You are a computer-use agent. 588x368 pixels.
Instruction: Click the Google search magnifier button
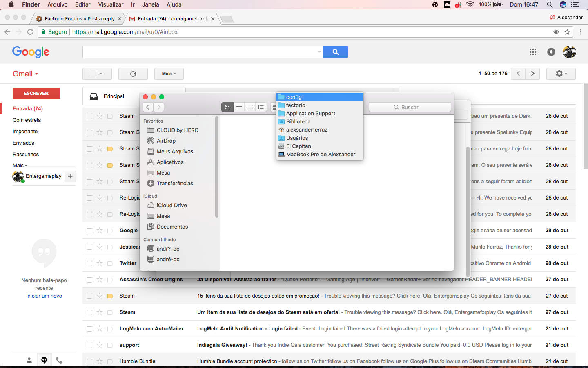pyautogui.click(x=336, y=52)
